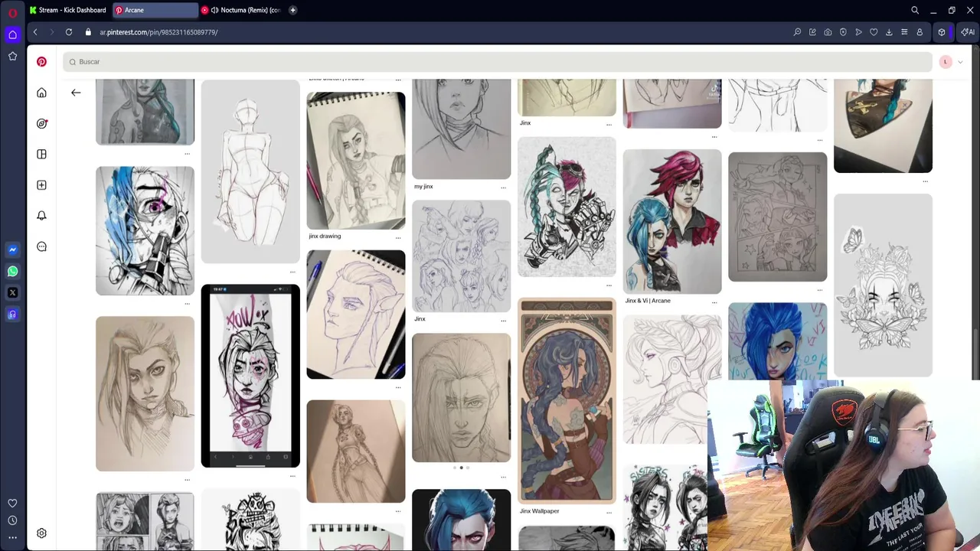Open more options under 'my jinx' pin
The width and height of the screenshot is (980, 551).
tap(504, 187)
